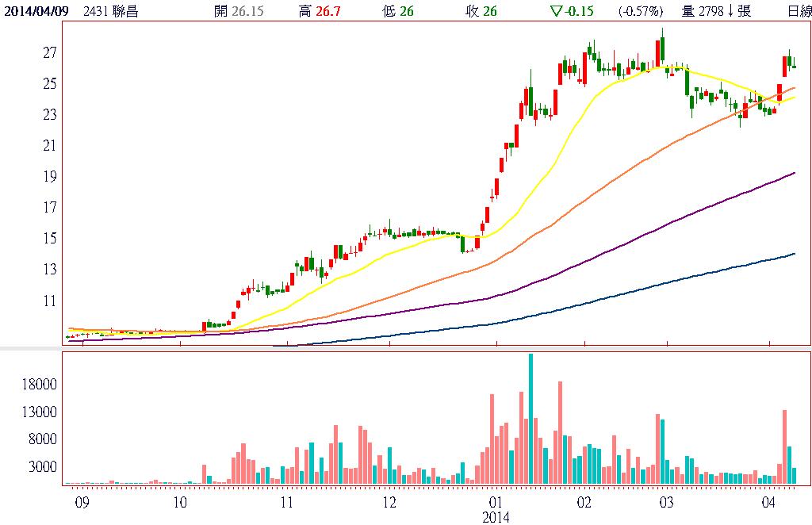Click the 11 price axis label
Image resolution: width=812 pixels, height=525 pixels.
click(50, 301)
